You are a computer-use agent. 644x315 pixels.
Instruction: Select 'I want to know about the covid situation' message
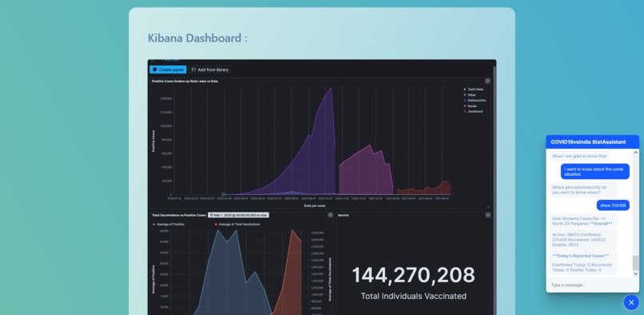click(x=594, y=171)
